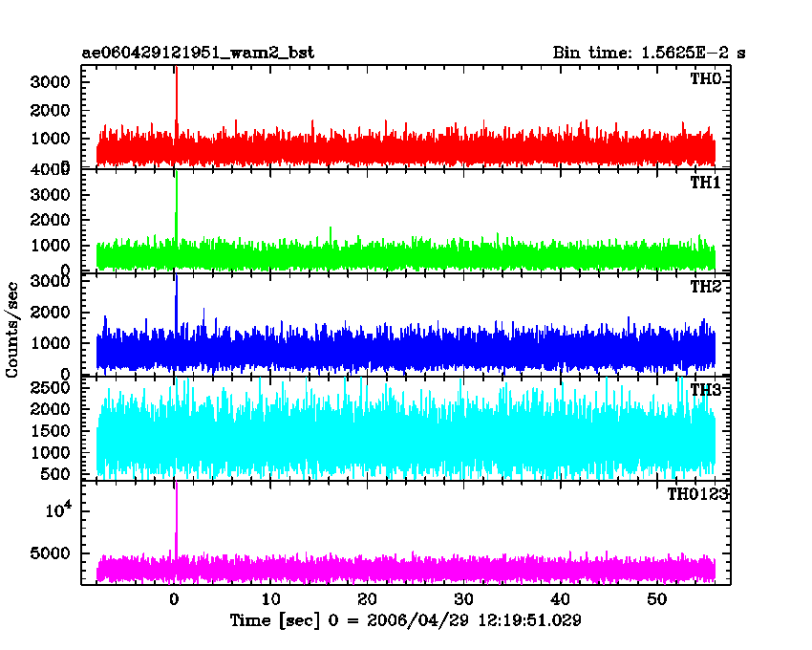Click the TH0 panel label
The width and height of the screenshot is (812, 650).
(x=706, y=78)
